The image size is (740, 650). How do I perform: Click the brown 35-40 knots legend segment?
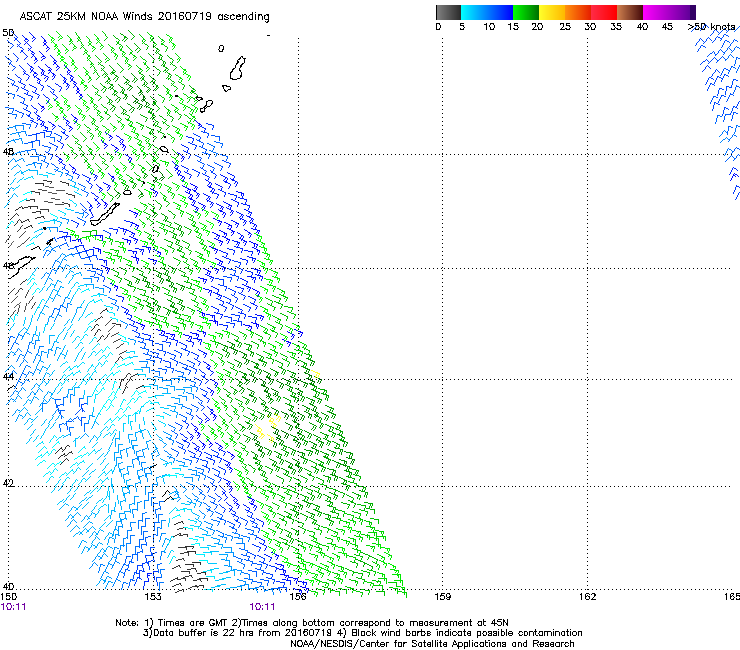(x=630, y=12)
